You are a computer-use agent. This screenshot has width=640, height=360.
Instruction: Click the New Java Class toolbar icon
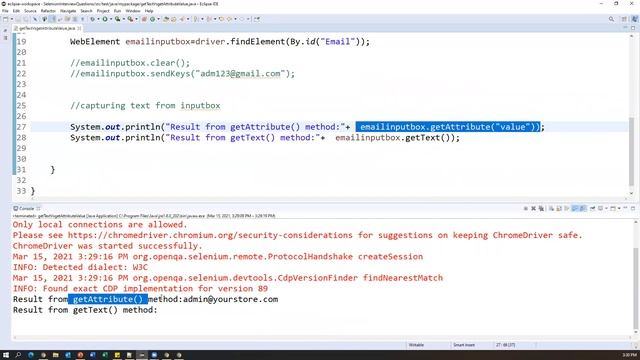(x=152, y=19)
